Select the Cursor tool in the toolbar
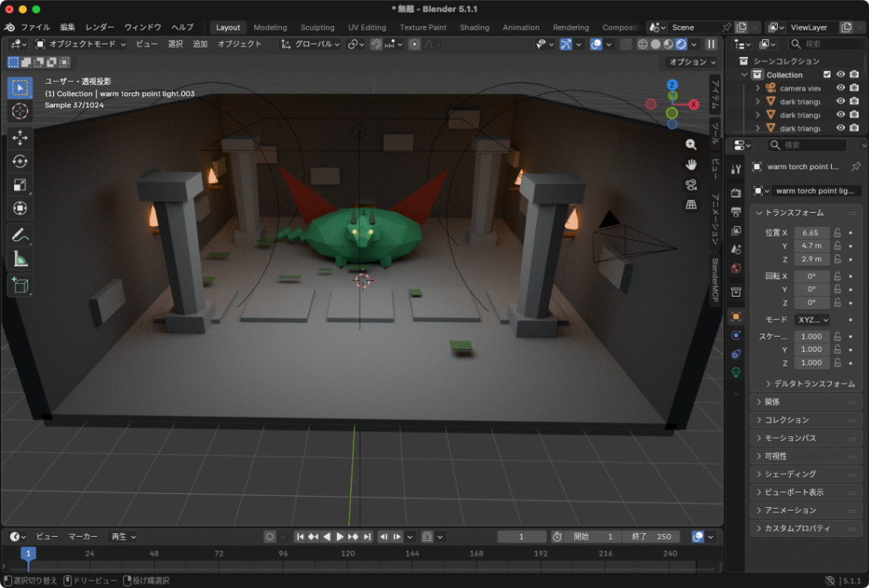The width and height of the screenshot is (869, 588). click(x=20, y=110)
